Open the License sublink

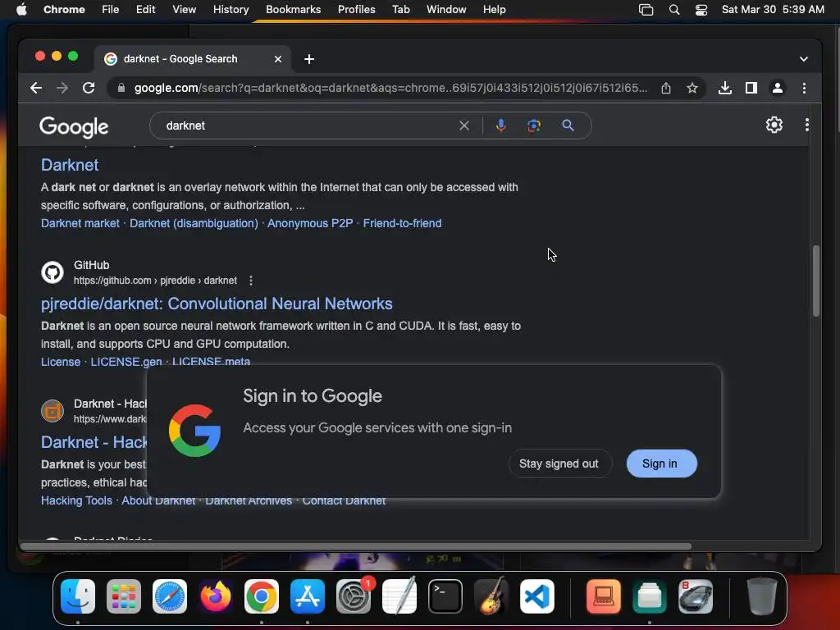[61, 362]
